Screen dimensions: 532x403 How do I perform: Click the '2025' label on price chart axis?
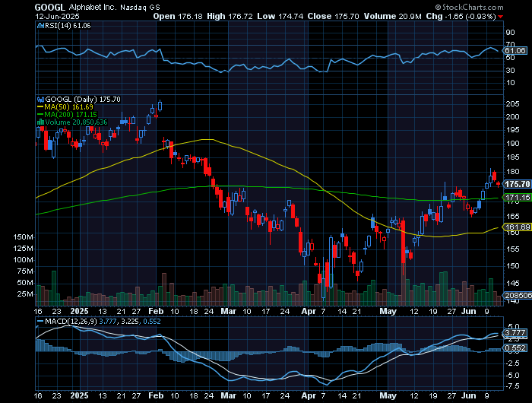point(79,311)
